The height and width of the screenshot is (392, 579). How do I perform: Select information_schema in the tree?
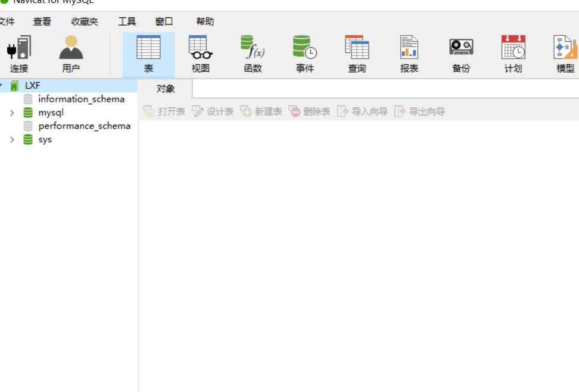tap(81, 99)
